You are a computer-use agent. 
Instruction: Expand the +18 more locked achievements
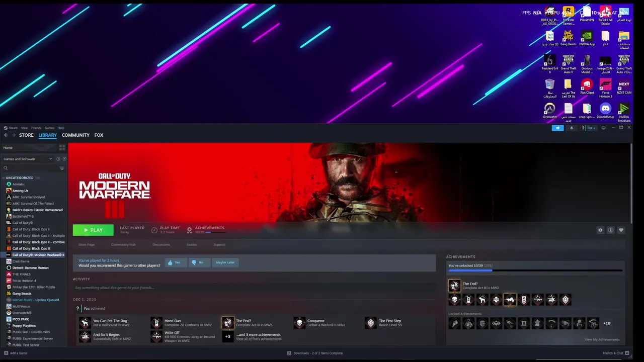click(607, 323)
